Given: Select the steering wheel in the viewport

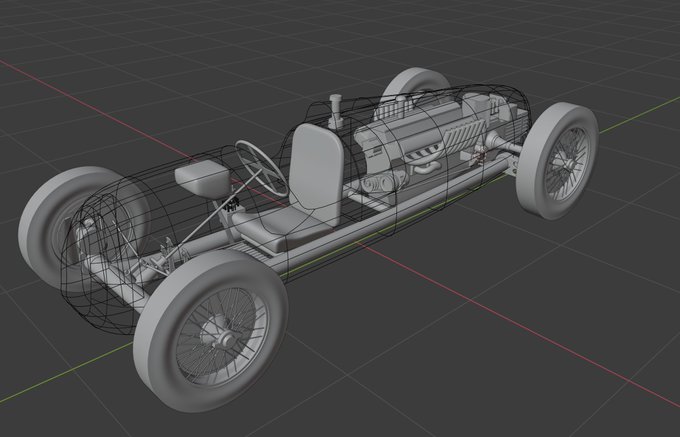Looking at the screenshot, I should point(262,168).
